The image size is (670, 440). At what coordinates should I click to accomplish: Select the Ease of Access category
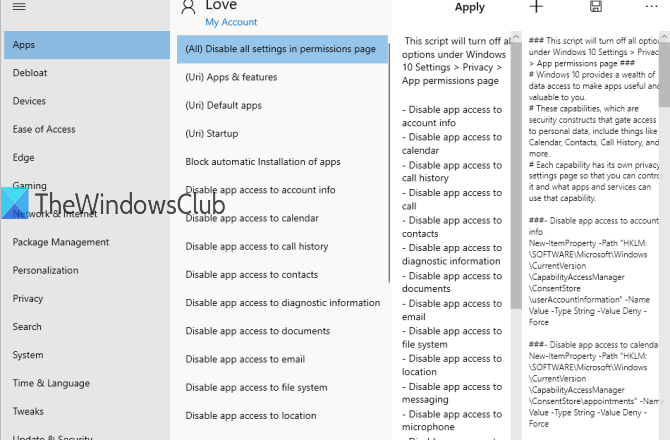pyautogui.click(x=87, y=129)
